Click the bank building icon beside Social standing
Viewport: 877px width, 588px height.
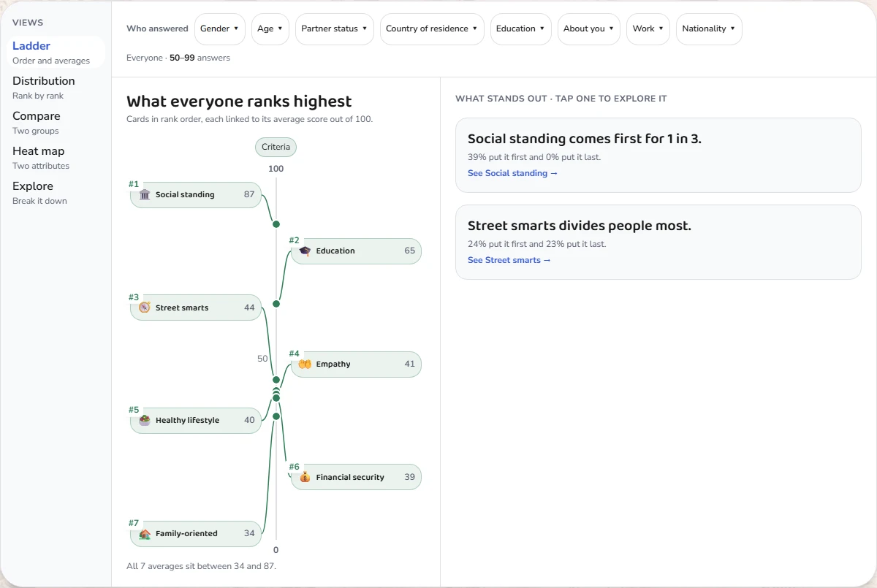[x=145, y=195]
